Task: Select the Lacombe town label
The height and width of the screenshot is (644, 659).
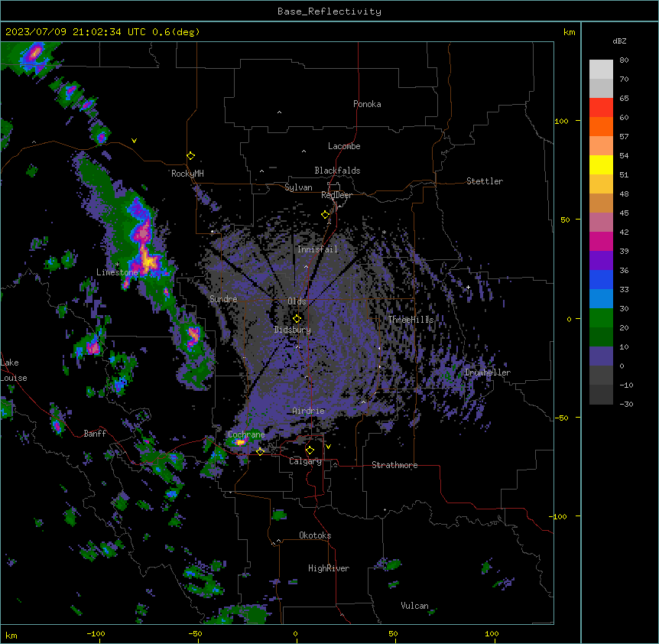Action: tap(344, 146)
